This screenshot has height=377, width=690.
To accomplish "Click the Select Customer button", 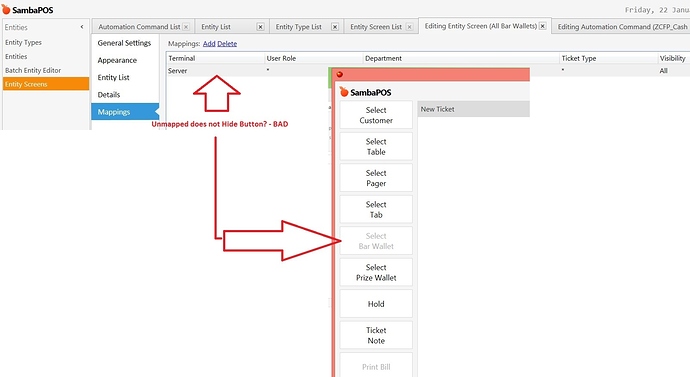I will (x=376, y=115).
